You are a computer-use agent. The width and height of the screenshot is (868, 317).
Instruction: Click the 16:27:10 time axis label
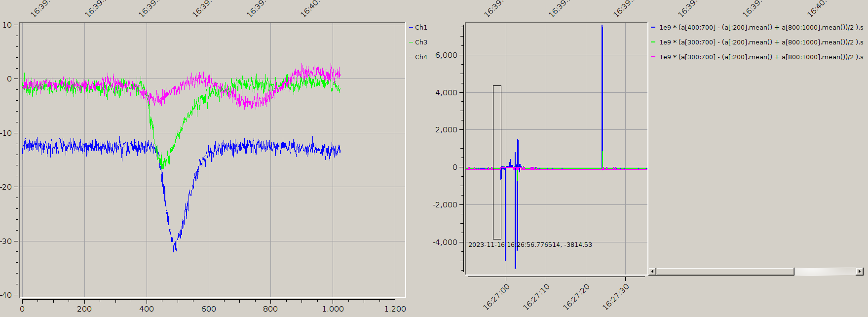[x=535, y=297]
